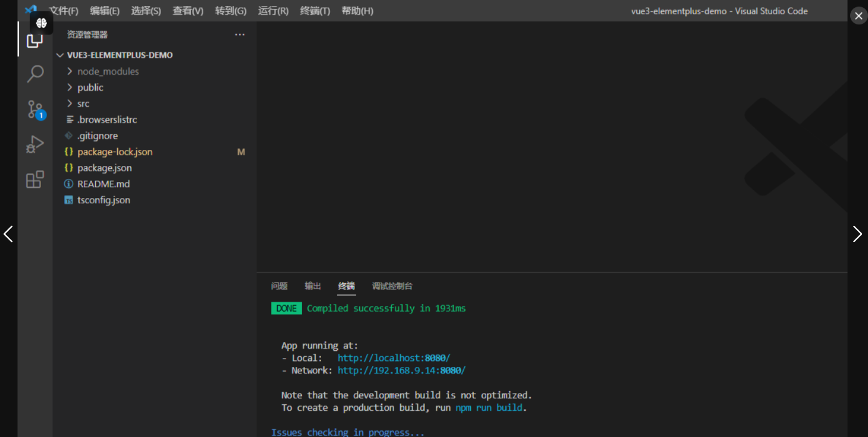
Task: Open the 帮助(H) menu
Action: click(x=357, y=11)
